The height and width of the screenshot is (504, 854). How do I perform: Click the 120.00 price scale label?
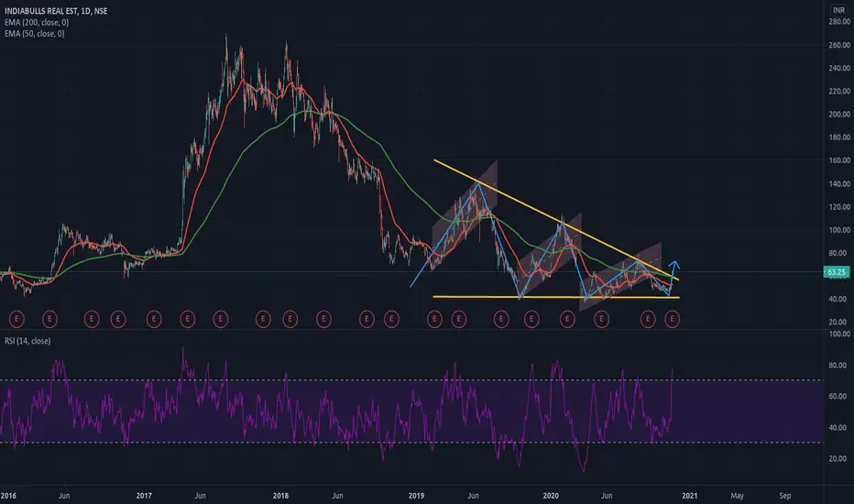point(839,207)
